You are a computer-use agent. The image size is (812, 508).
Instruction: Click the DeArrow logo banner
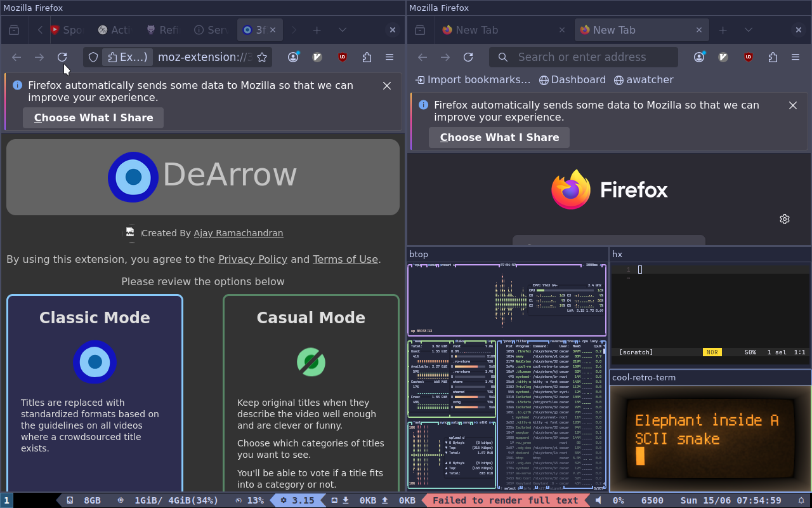tap(203, 177)
